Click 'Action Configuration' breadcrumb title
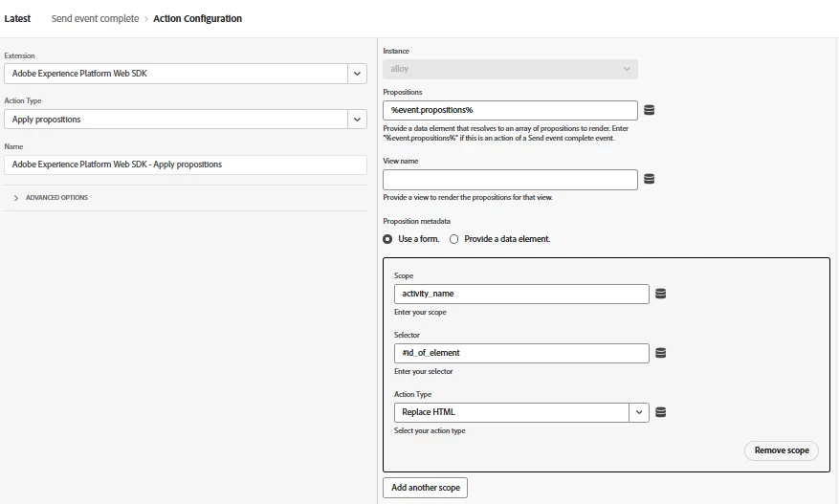This screenshot has width=839, height=504. click(197, 19)
